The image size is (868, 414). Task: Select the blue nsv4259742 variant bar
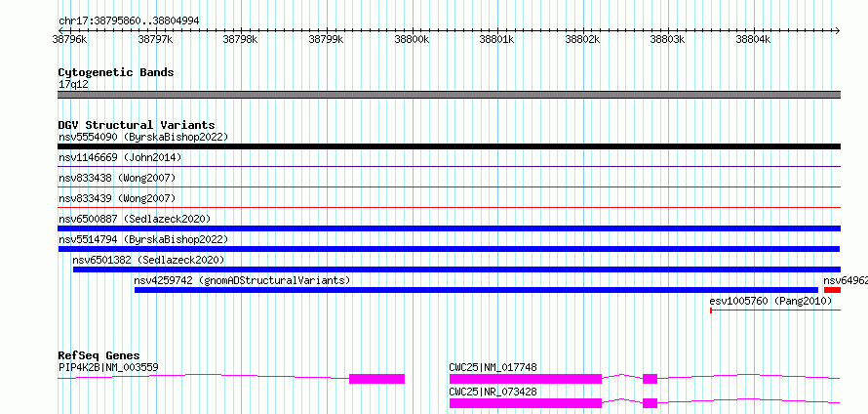[476, 290]
